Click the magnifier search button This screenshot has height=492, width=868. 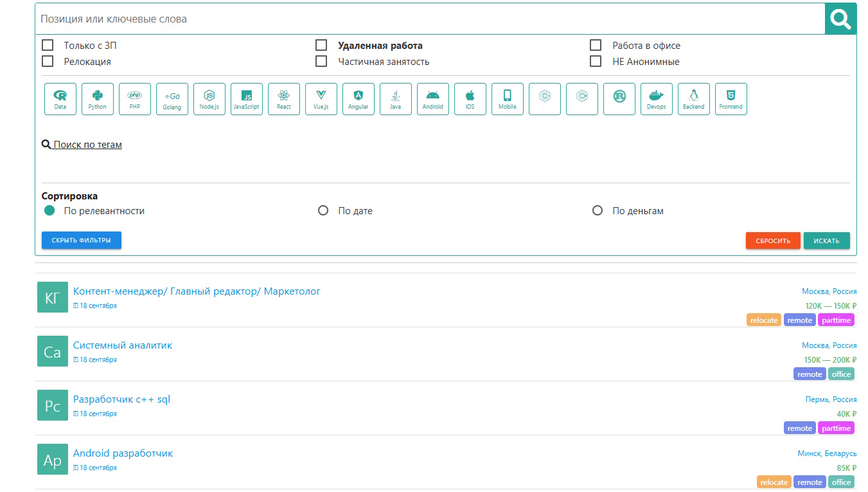[840, 19]
